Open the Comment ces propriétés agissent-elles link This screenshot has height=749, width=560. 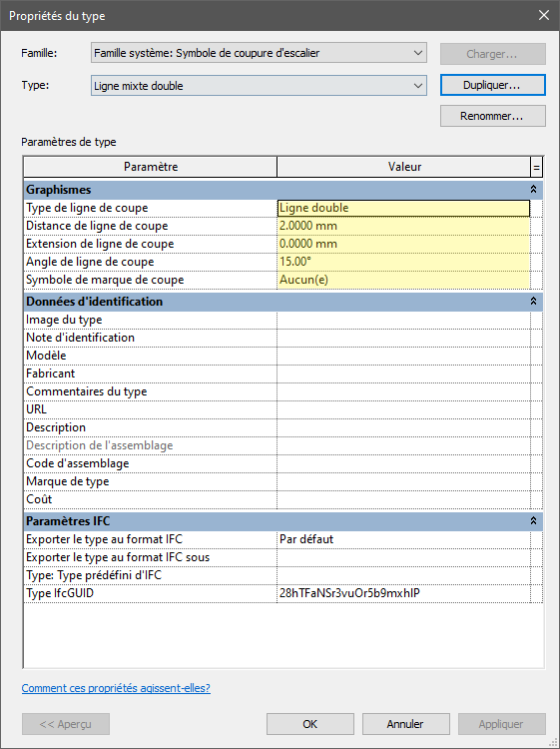[x=116, y=688]
